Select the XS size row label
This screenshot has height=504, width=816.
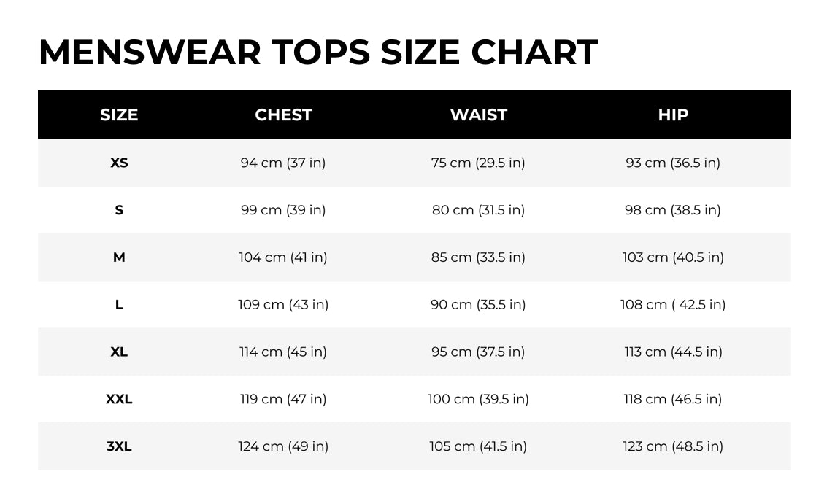[x=119, y=163]
